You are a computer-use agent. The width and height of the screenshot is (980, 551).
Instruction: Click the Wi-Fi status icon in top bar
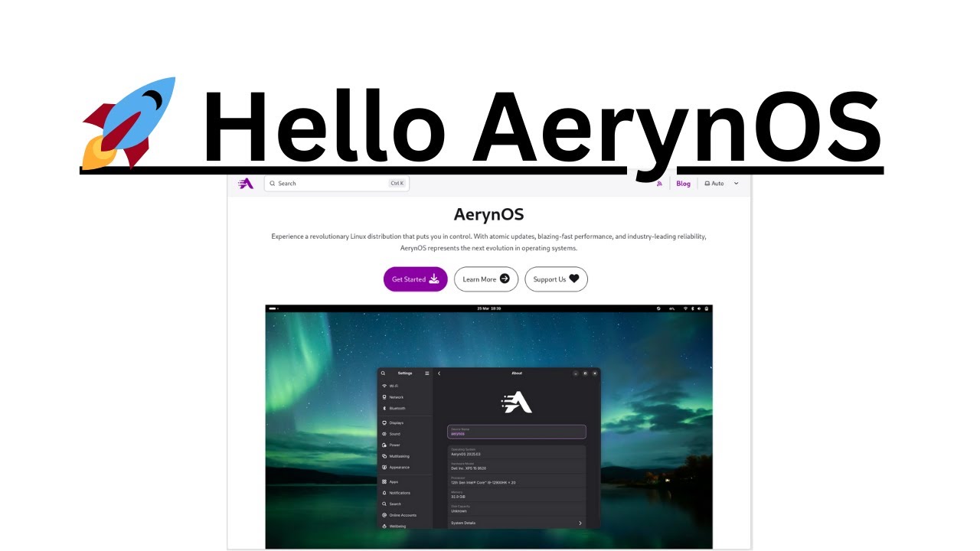[x=685, y=308]
